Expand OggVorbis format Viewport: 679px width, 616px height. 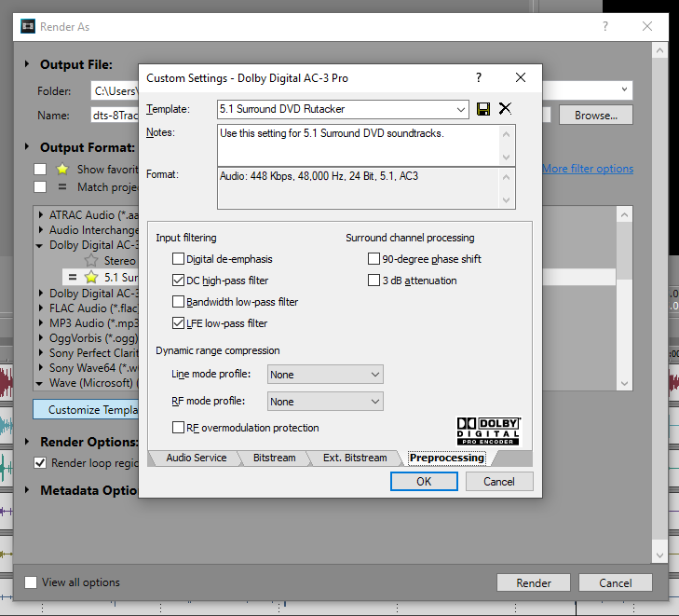click(40, 338)
